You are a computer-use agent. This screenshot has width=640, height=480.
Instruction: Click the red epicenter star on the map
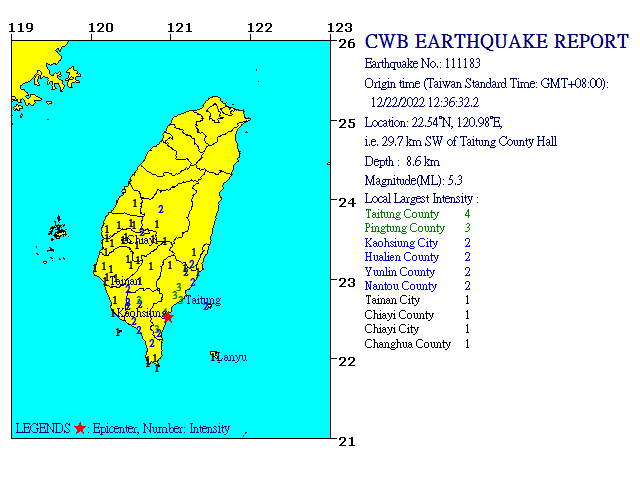pos(168,317)
